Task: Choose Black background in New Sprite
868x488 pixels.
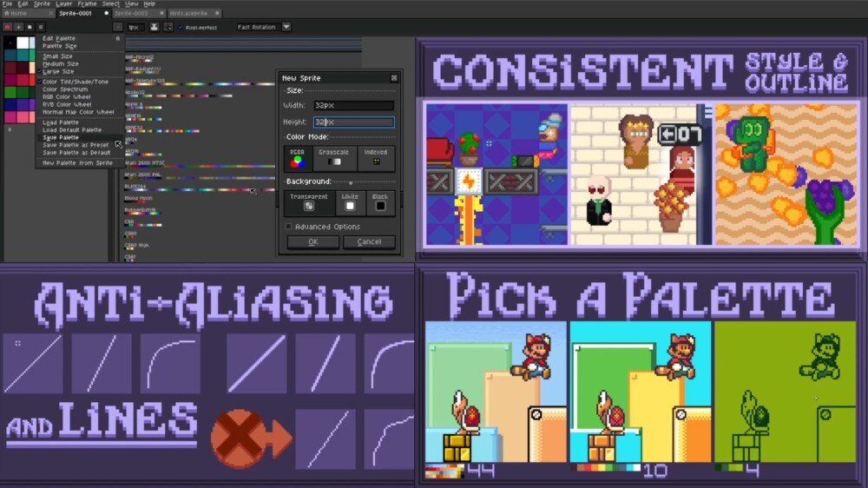Action: [380, 202]
